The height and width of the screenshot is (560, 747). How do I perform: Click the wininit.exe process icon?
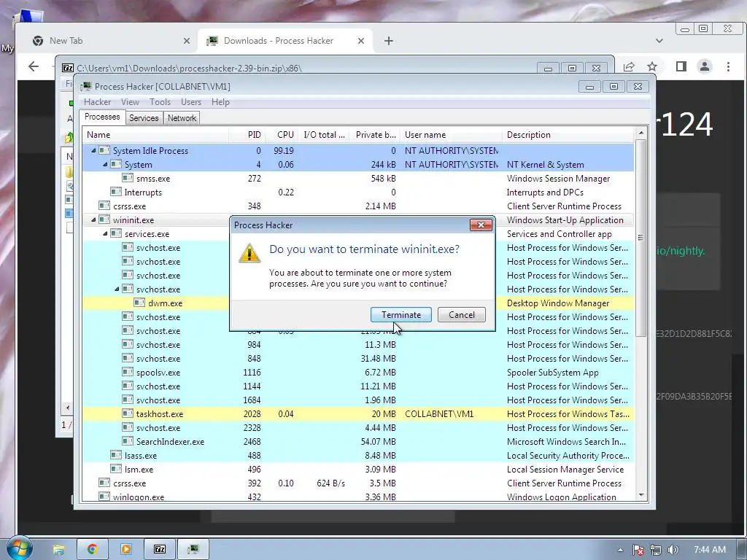click(104, 219)
